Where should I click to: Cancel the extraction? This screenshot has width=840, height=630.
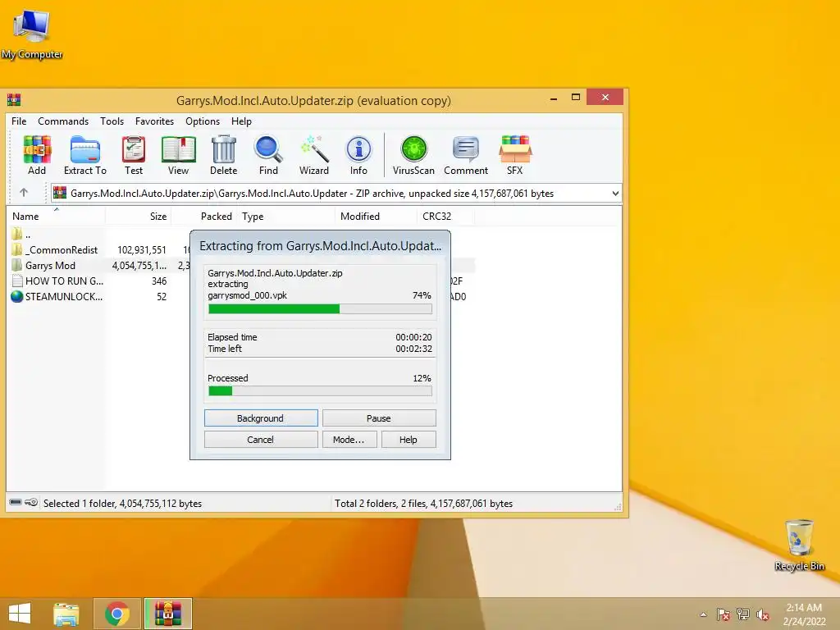pos(261,440)
